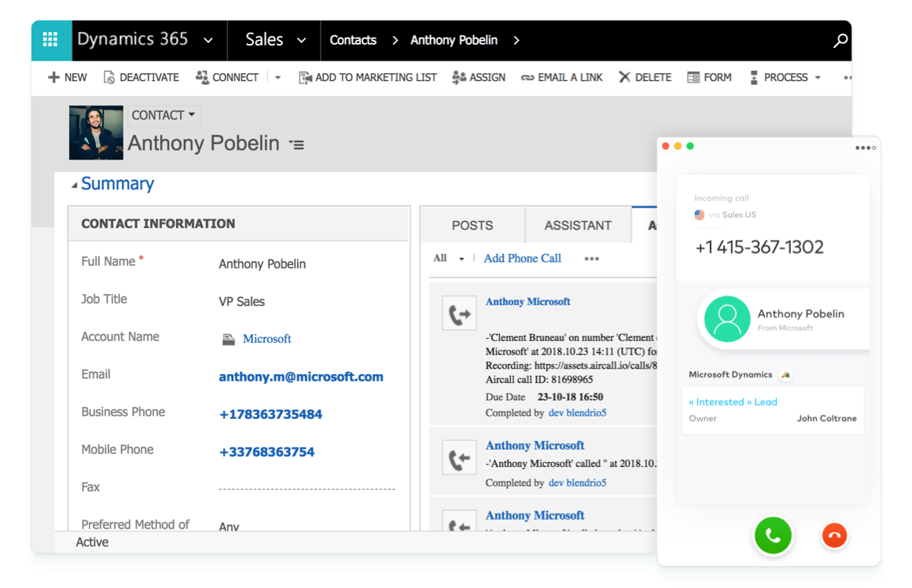
Task: Click the contact's profile photo
Action: (x=96, y=133)
